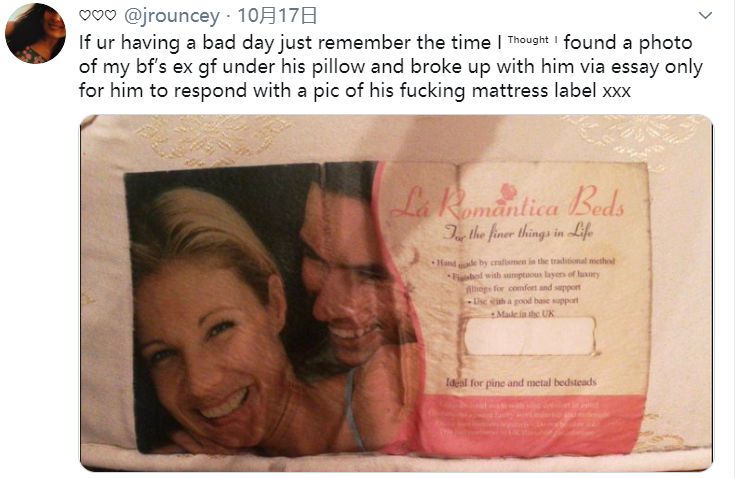Open the @jrouncey handle link
This screenshot has height=478, width=736.
pyautogui.click(x=171, y=16)
